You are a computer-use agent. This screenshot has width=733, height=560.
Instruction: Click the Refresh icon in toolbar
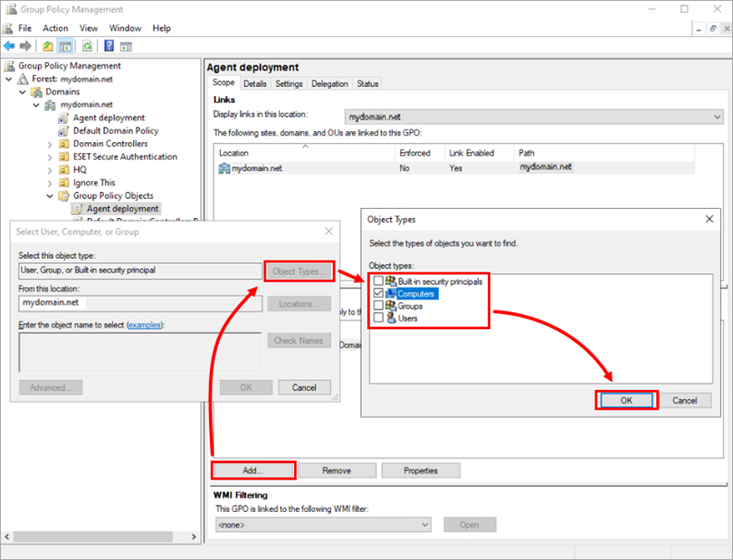pos(87,44)
